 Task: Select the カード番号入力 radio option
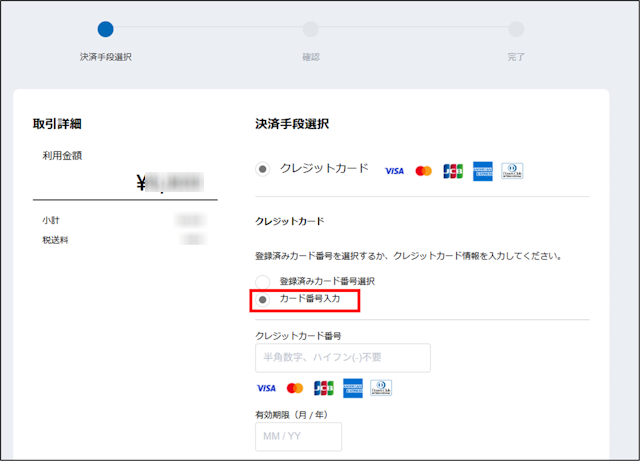click(263, 299)
